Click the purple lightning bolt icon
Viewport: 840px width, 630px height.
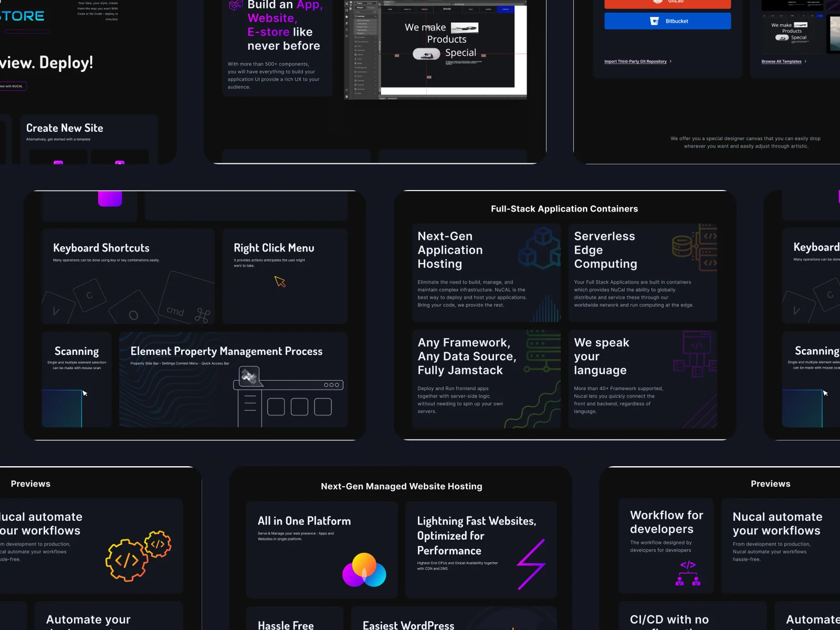point(531,564)
